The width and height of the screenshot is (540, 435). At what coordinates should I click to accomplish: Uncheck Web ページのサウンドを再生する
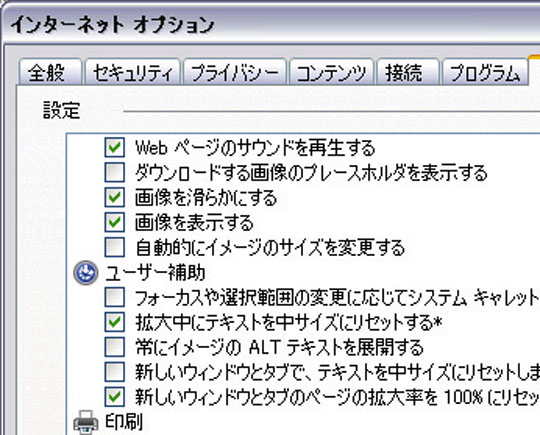[115, 147]
